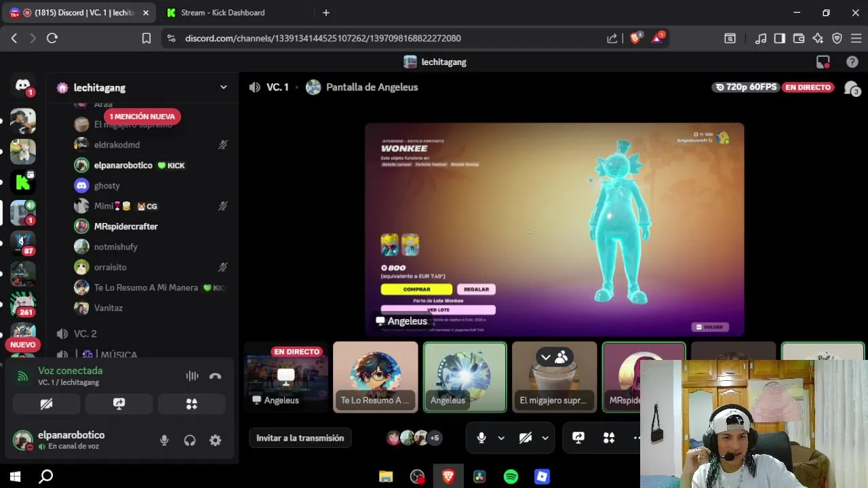Screen dimensions: 868x488
Task: Open Brave VPN shield icon
Action: [837, 39]
